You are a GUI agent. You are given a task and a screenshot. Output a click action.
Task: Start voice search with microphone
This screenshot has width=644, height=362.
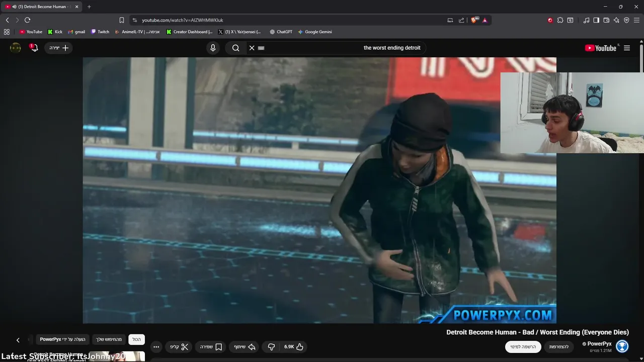pos(213,48)
